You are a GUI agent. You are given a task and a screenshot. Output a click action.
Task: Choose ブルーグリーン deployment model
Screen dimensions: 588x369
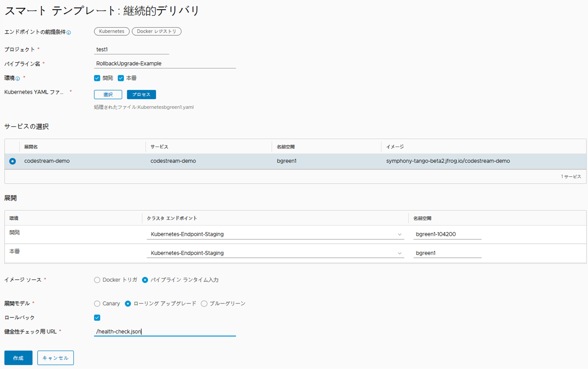(204, 303)
